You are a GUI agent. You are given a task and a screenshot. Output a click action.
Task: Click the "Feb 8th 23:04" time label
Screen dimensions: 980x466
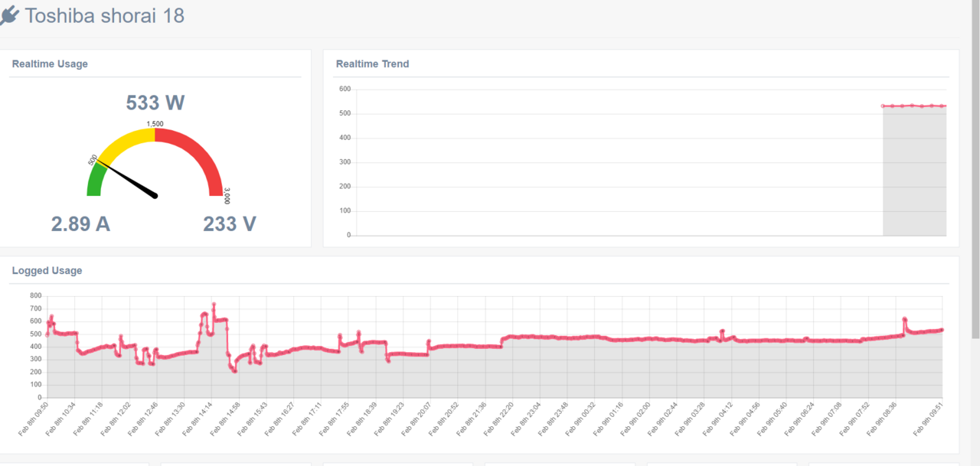527,419
